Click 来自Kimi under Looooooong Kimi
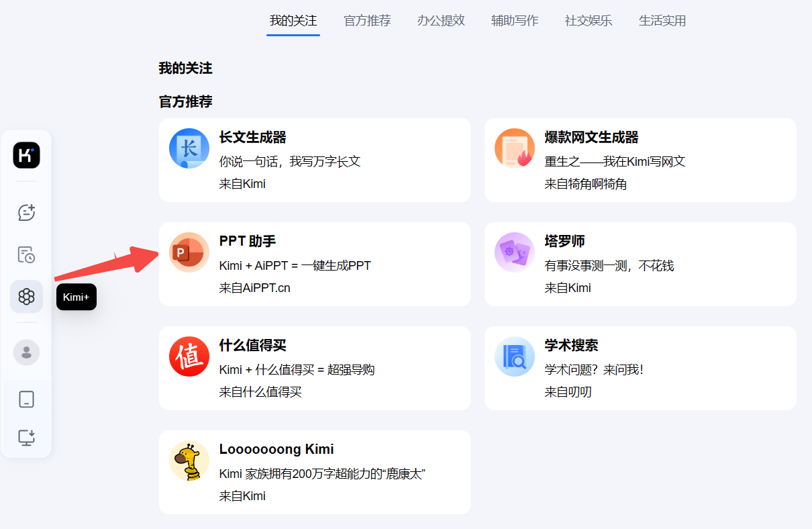This screenshot has width=812, height=529. click(242, 496)
